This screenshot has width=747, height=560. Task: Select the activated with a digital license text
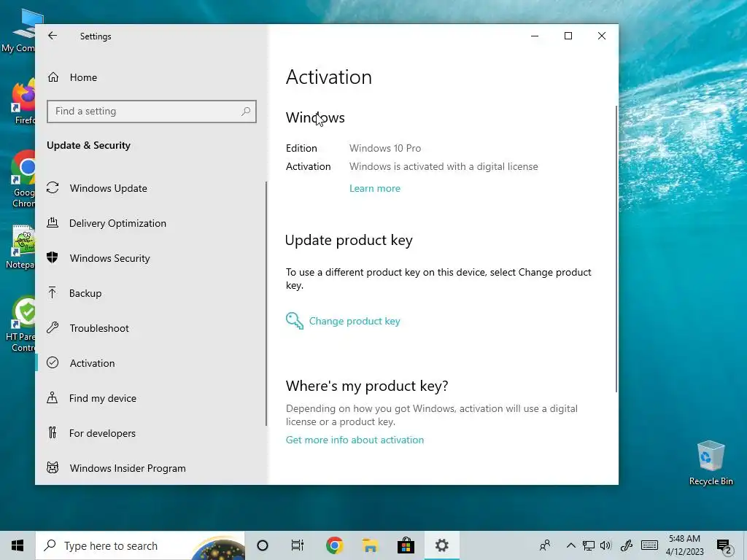[444, 167]
